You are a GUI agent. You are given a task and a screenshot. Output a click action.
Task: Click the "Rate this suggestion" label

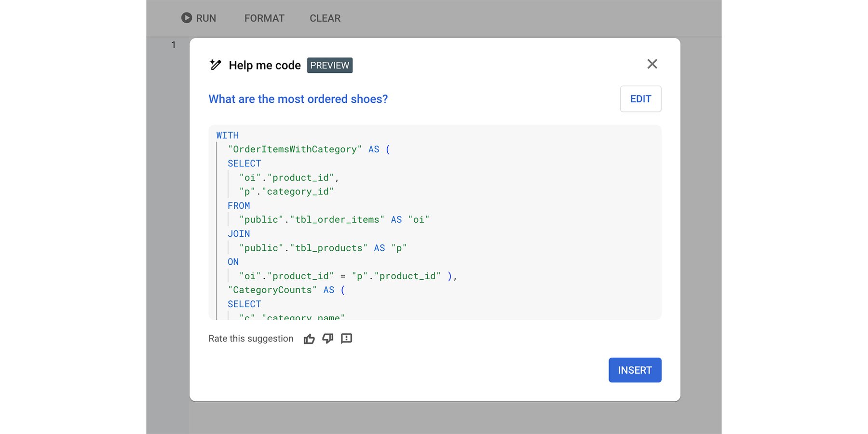(251, 339)
